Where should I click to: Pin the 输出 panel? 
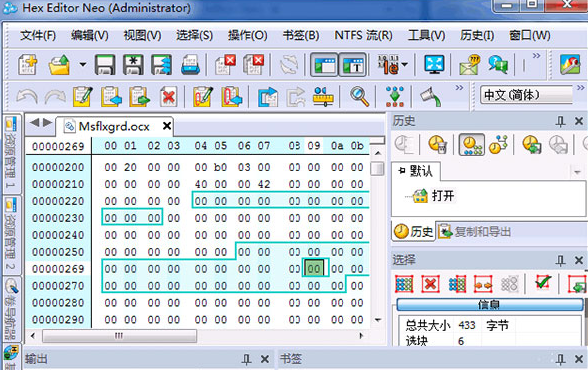coord(246,359)
